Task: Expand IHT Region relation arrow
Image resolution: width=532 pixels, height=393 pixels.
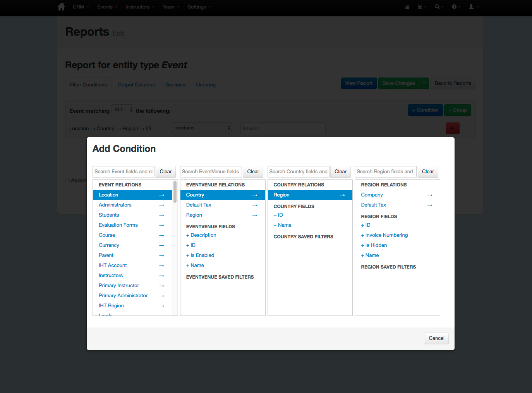Action: click(162, 306)
